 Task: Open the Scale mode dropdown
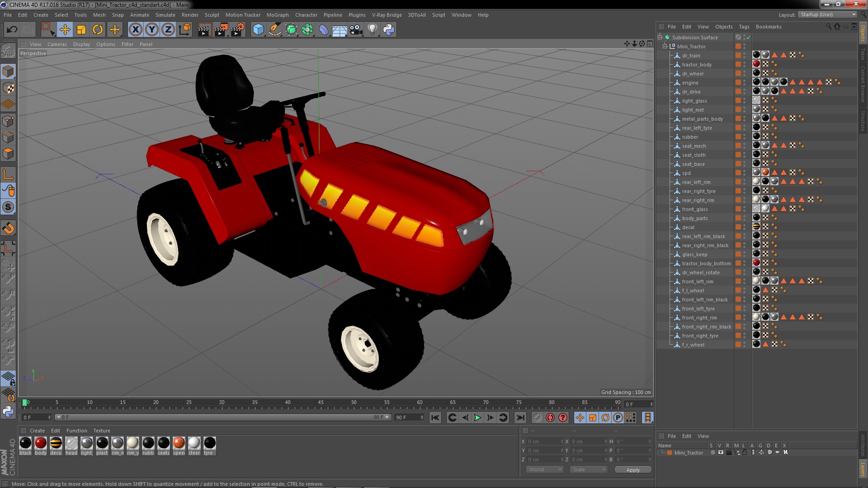tap(588, 469)
